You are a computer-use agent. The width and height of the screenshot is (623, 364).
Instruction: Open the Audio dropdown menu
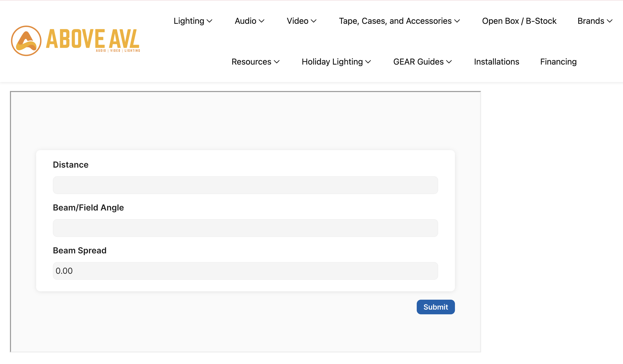click(249, 21)
